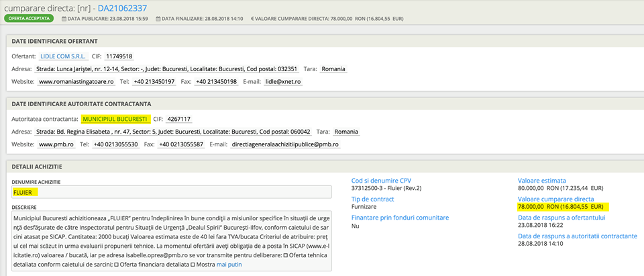Click the authority CIF value 4267117
The width and height of the screenshot is (644, 276).
pyautogui.click(x=179, y=119)
